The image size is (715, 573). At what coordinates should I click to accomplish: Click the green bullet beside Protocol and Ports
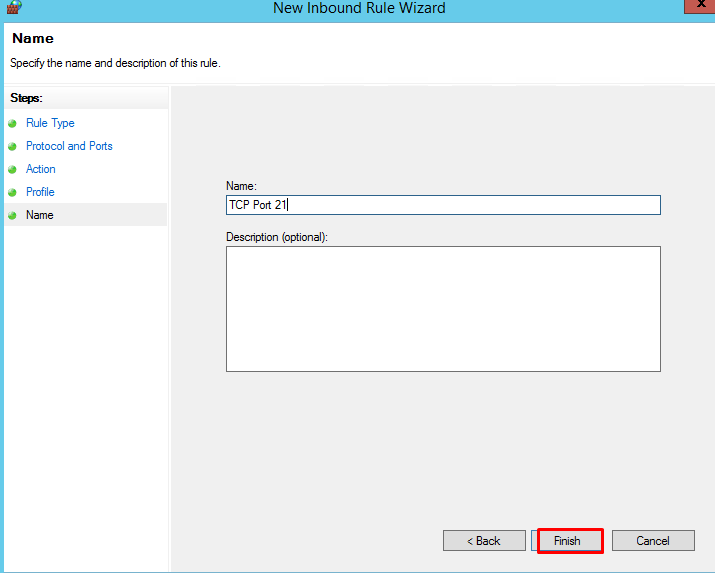[x=12, y=147]
